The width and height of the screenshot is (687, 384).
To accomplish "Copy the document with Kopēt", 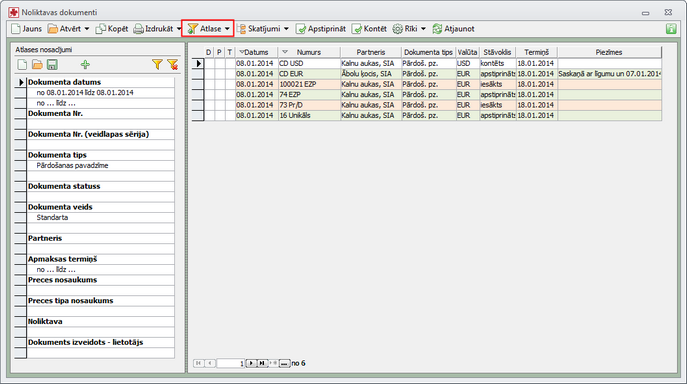I will [112, 29].
